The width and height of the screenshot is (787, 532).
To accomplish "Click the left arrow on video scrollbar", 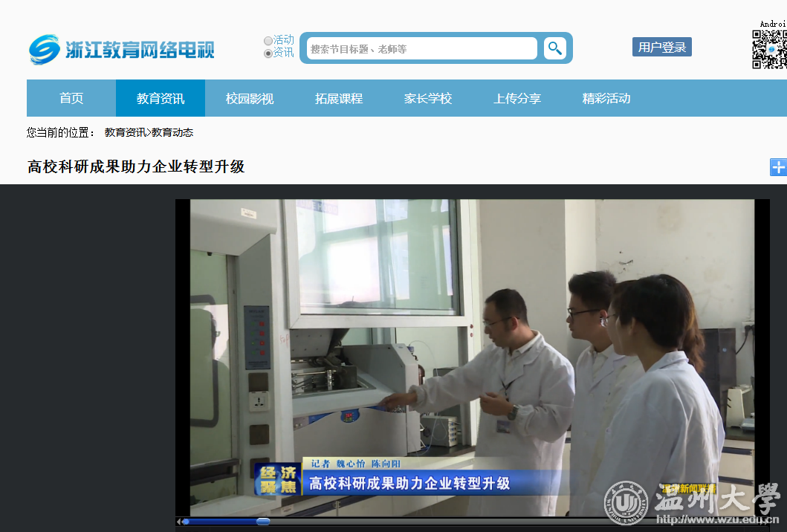I will pos(178,522).
